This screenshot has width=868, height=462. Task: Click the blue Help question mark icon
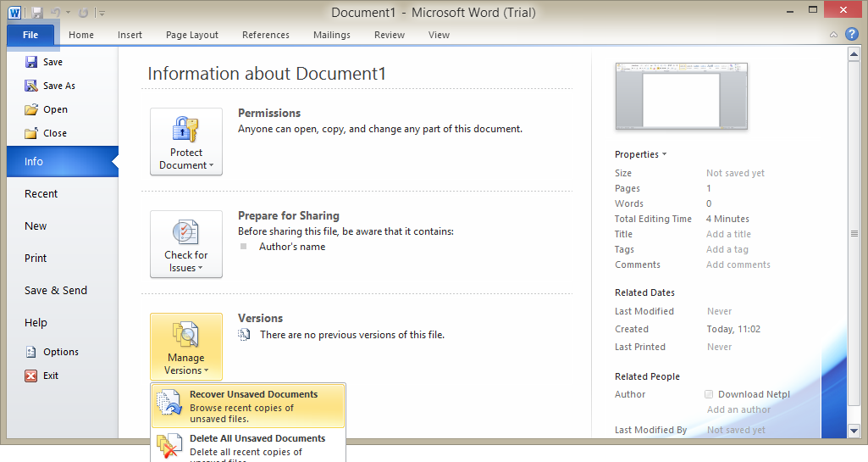[852, 35]
